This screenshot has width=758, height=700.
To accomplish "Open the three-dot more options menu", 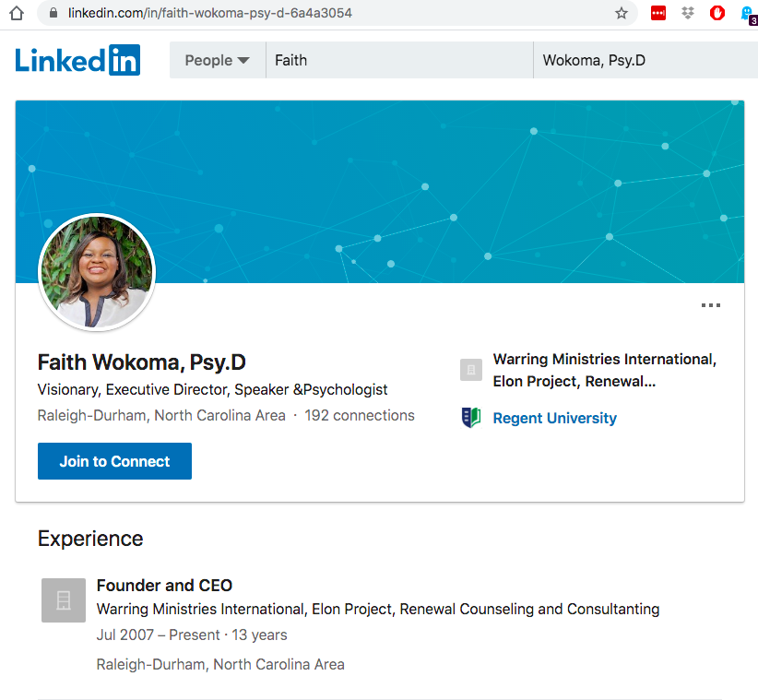I will (x=711, y=305).
